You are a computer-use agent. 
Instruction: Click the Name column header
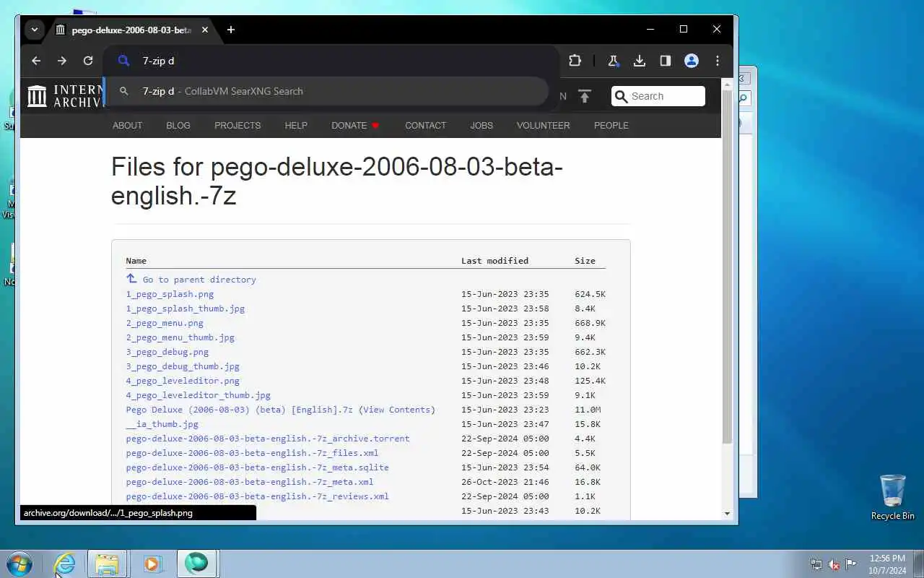[x=136, y=261]
